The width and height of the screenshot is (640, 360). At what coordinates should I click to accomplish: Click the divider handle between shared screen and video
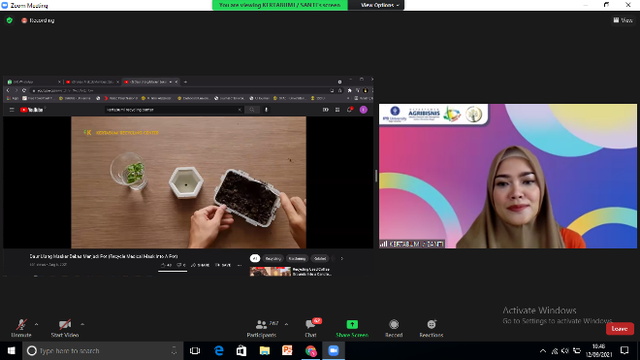point(376,176)
